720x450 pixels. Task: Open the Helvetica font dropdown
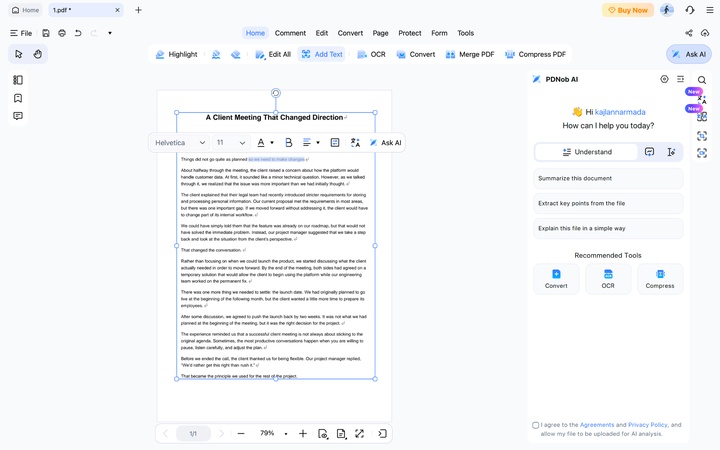[x=180, y=143]
